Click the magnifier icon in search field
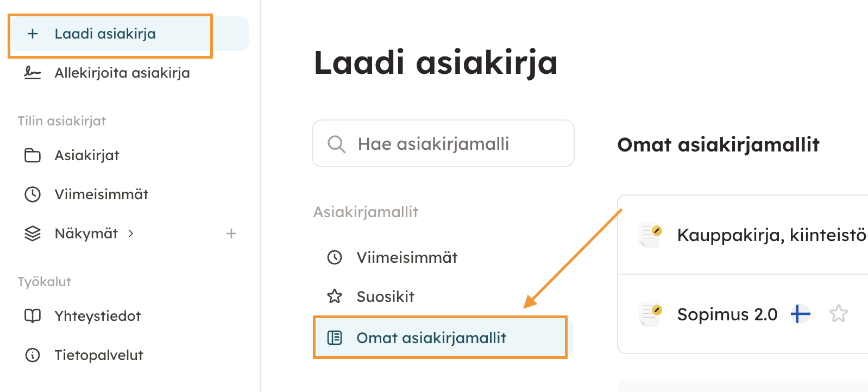The height and width of the screenshot is (392, 868). 336,144
